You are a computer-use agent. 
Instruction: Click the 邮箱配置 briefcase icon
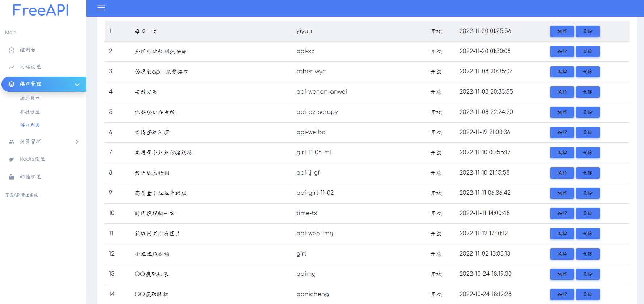coord(12,177)
